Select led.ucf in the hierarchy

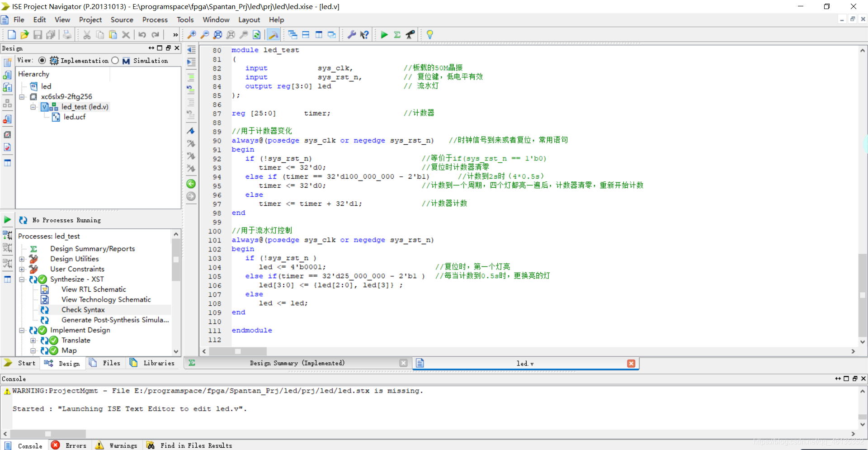[x=74, y=117]
